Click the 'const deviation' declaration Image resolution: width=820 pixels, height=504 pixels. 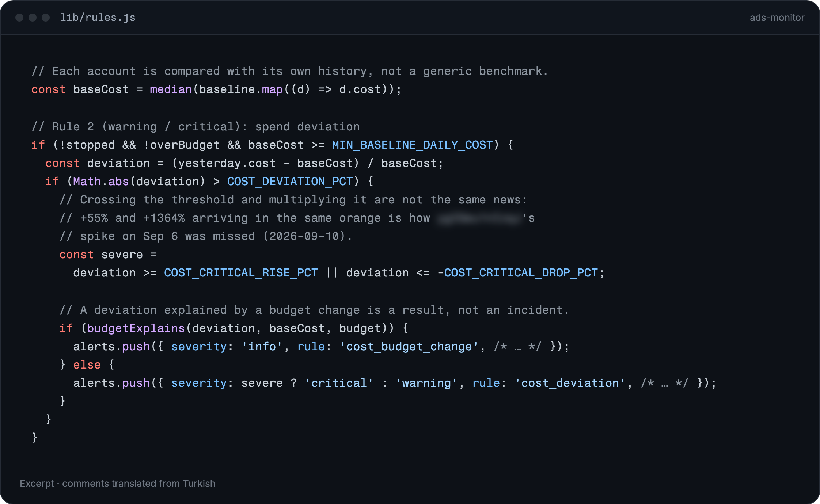(x=244, y=163)
